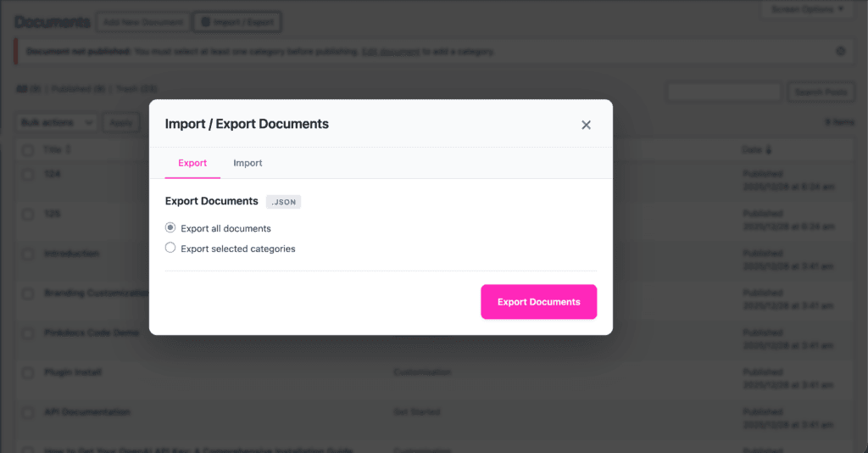Dismiss the 'Document not published' notice
Screen dimensions: 868x453
pyautogui.click(x=840, y=51)
